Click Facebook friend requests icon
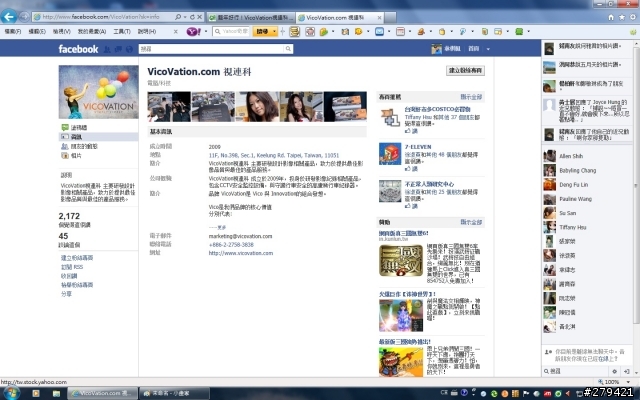 click(107, 49)
